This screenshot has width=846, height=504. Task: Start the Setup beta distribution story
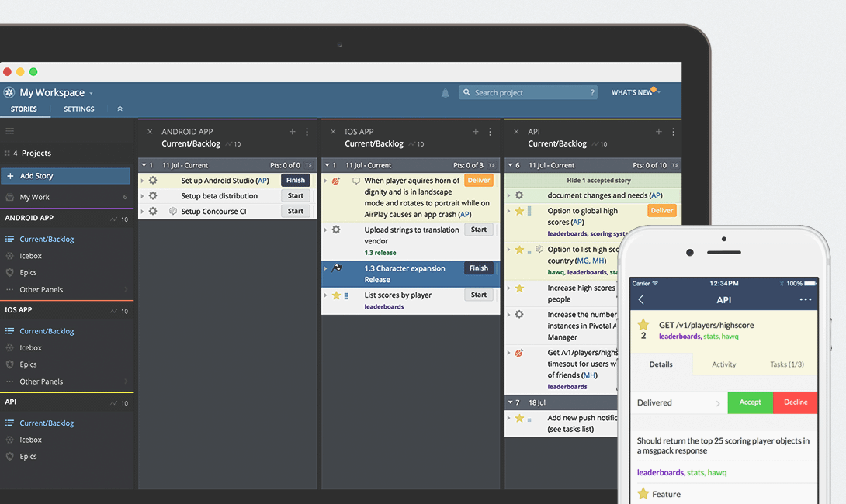[296, 195]
